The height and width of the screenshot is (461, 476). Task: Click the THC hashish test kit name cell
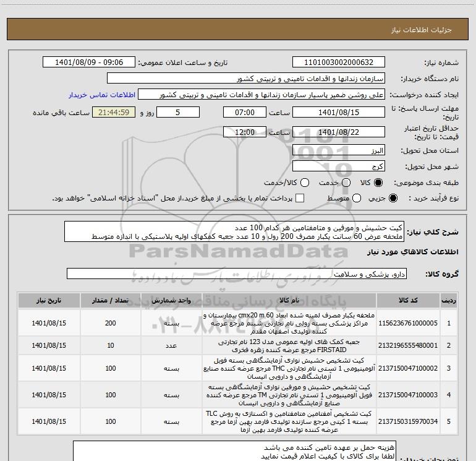289,368
